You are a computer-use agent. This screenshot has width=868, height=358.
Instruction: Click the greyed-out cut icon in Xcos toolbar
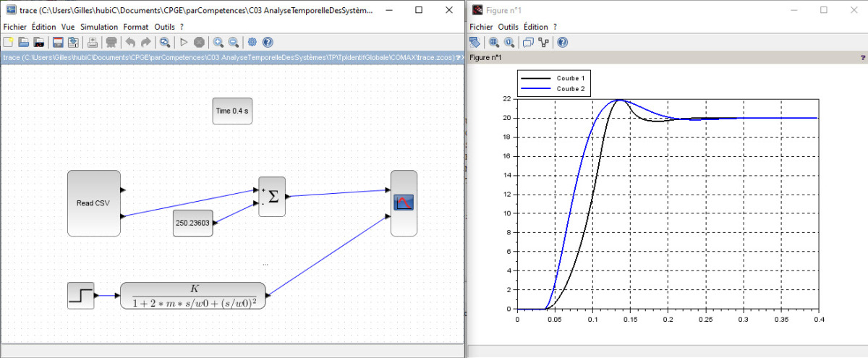tap(111, 43)
